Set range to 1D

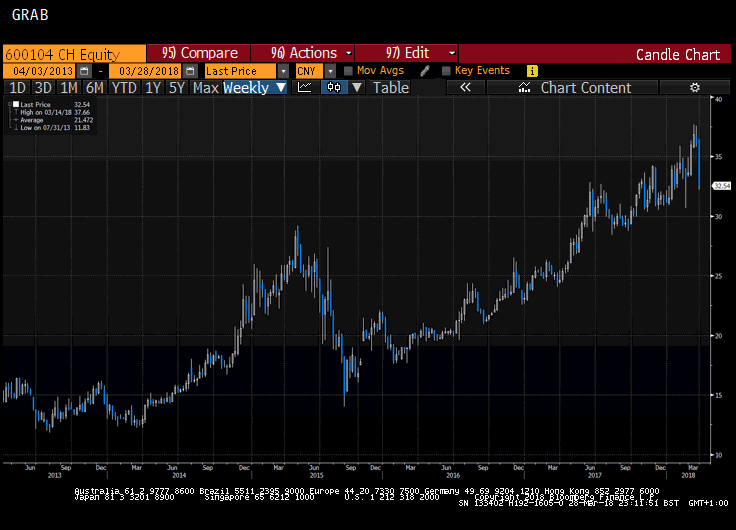pos(17,87)
